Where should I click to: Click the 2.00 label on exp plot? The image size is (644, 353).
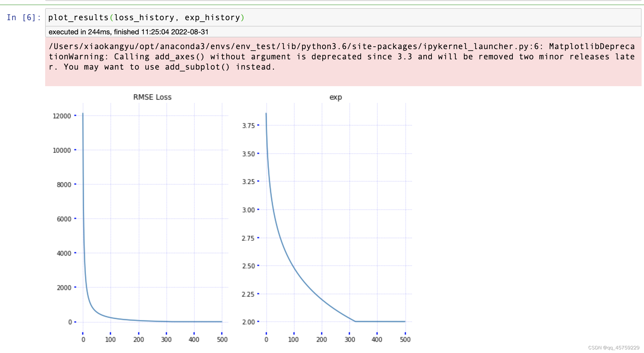pyautogui.click(x=249, y=322)
